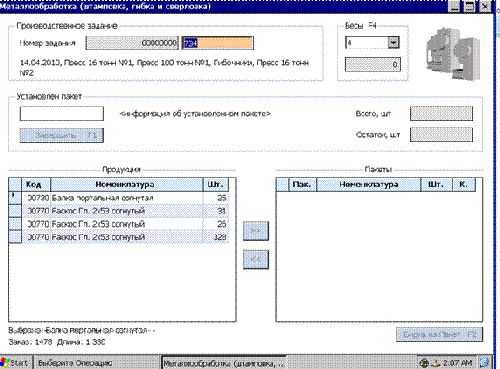Click the installed package code input box
Viewport: 500px width, 369px height.
click(x=62, y=114)
